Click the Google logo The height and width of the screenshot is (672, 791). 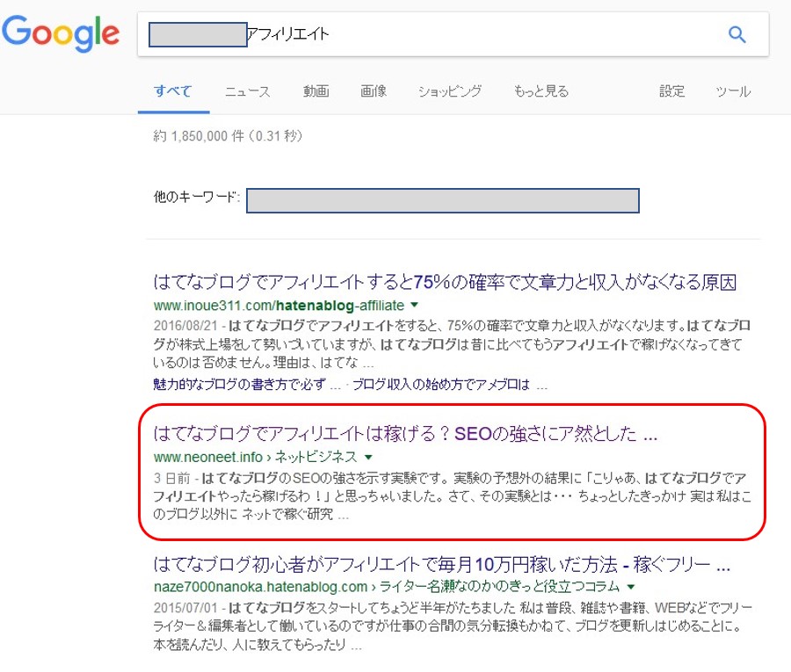[61, 33]
